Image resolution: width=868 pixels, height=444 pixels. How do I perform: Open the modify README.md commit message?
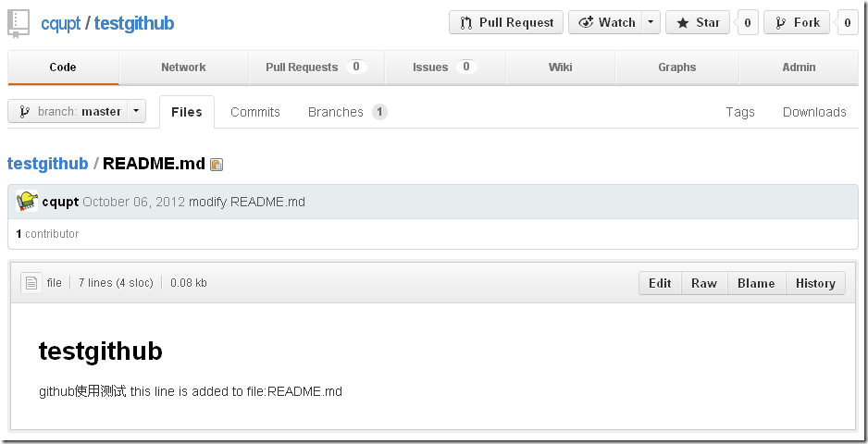tap(247, 202)
